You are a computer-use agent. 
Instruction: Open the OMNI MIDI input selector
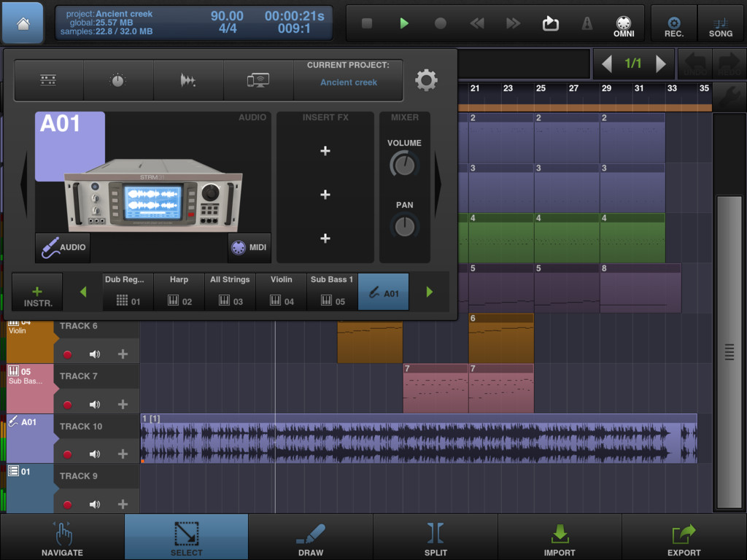click(624, 27)
